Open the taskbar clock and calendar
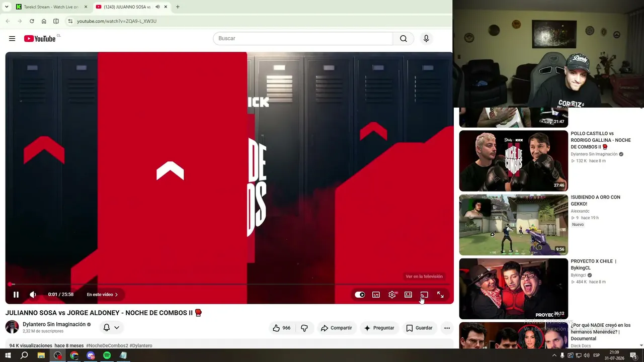Viewport: 644px width, 362px height. click(x=614, y=355)
